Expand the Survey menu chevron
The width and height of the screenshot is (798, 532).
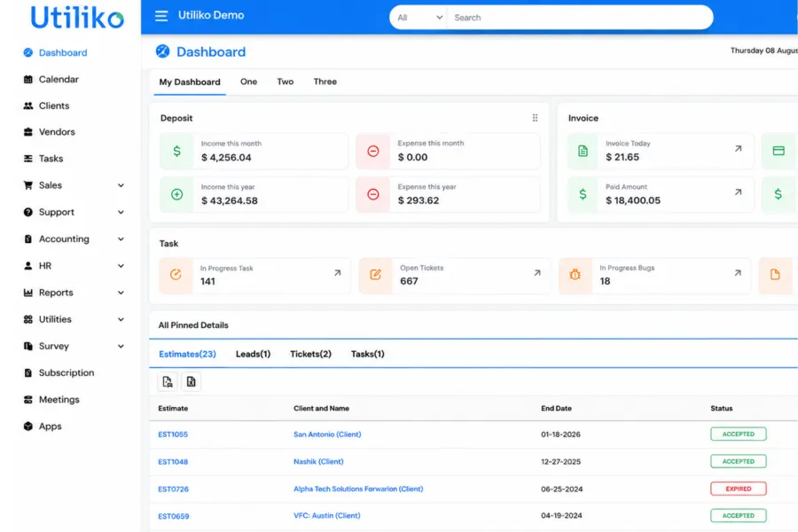[x=121, y=346]
